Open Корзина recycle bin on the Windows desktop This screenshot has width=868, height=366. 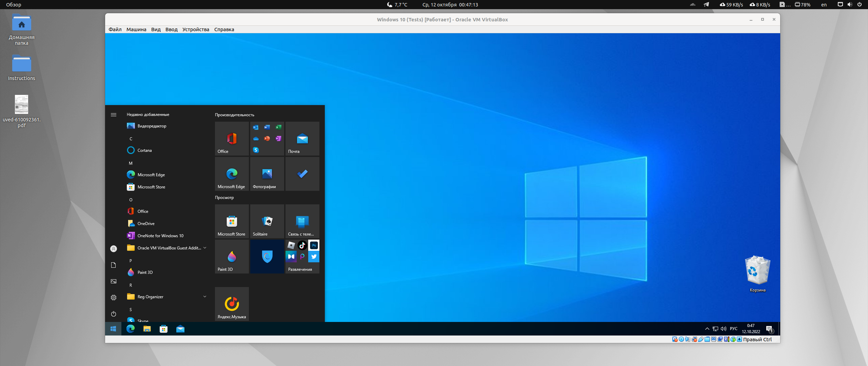pos(758,274)
